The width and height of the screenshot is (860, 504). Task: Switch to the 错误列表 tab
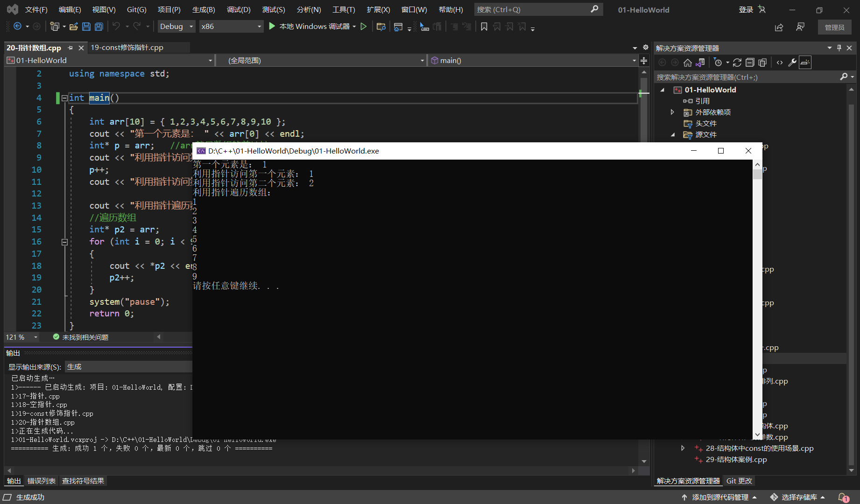coord(42,481)
